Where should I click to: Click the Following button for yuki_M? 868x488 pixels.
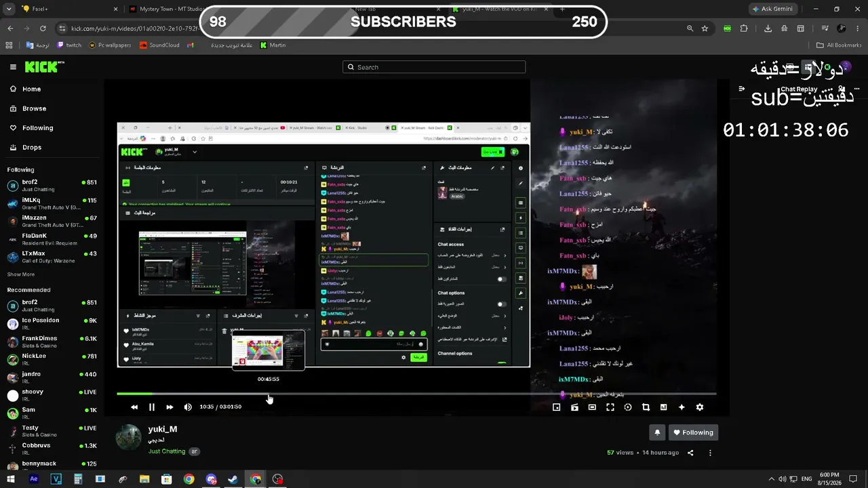[x=693, y=432]
